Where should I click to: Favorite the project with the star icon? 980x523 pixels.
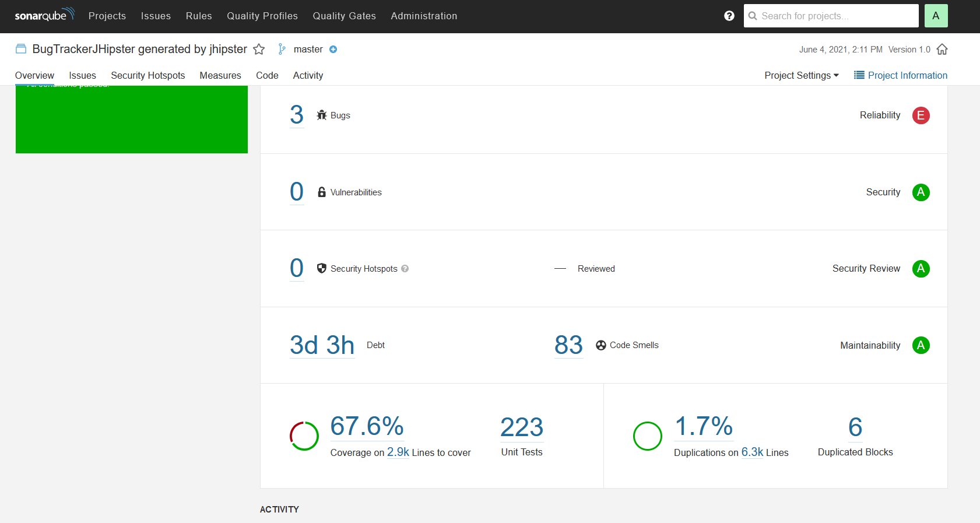[259, 50]
